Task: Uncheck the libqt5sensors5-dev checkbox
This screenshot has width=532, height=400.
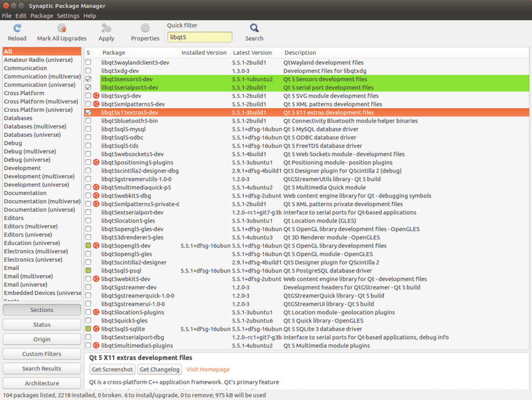Action: click(88, 79)
